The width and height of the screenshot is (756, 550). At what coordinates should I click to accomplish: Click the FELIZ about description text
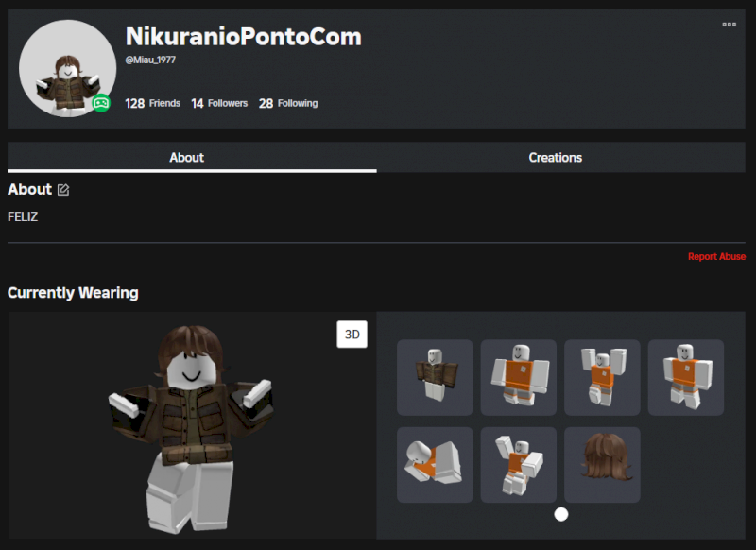tap(23, 217)
